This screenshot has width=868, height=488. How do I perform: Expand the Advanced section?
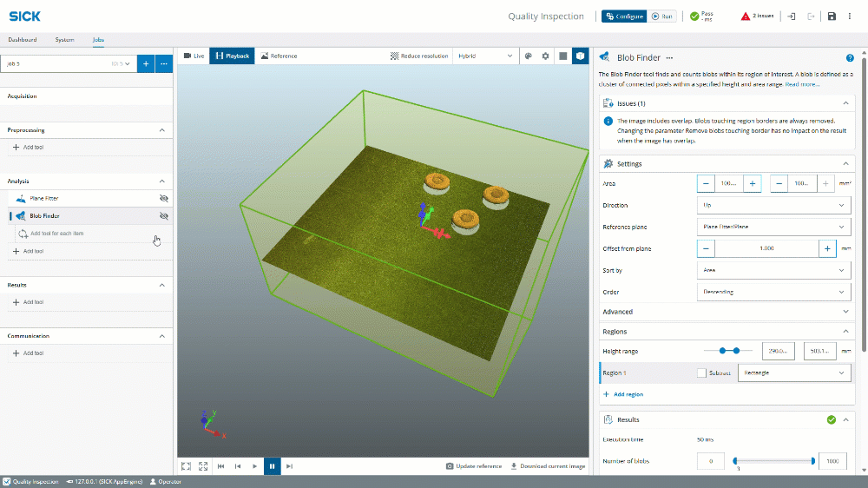725,312
